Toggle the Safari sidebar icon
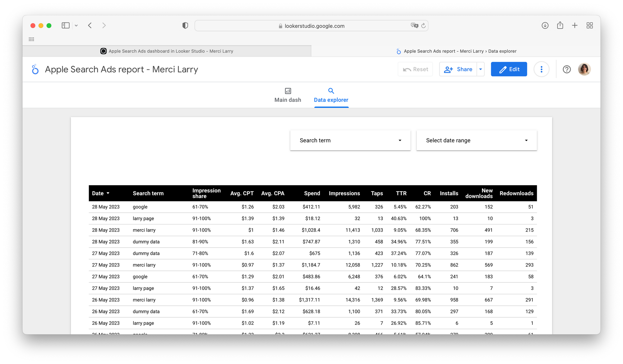623x364 pixels. (x=65, y=26)
